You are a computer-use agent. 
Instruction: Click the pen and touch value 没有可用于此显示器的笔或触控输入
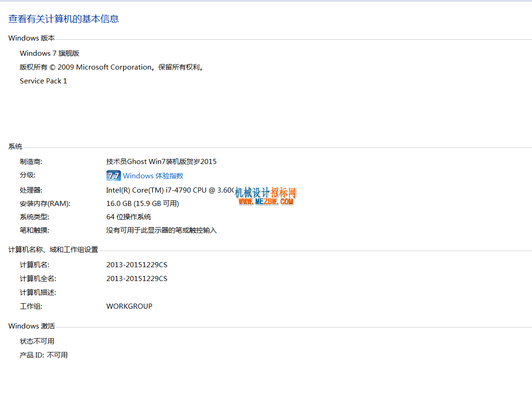[x=161, y=230]
